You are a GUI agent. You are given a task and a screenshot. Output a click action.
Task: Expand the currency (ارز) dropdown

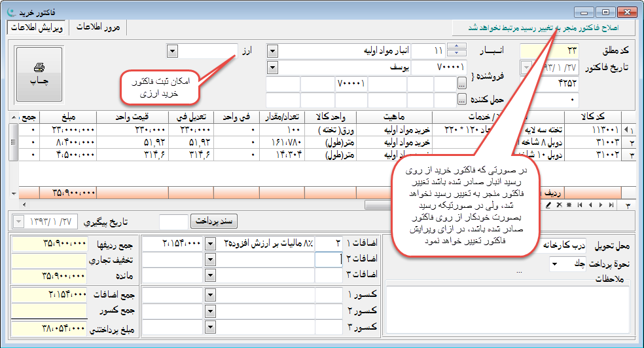tap(172, 50)
